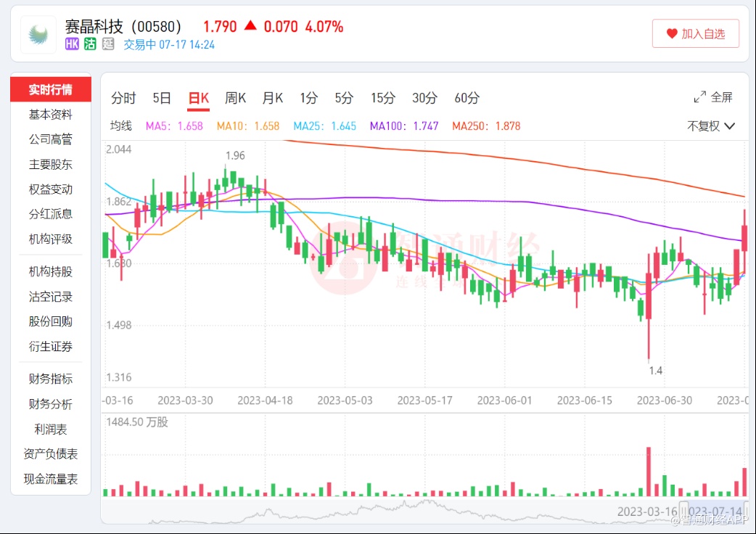The width and height of the screenshot is (756, 534).
Task: Toggle the MA250 moving average line
Action: (x=486, y=126)
